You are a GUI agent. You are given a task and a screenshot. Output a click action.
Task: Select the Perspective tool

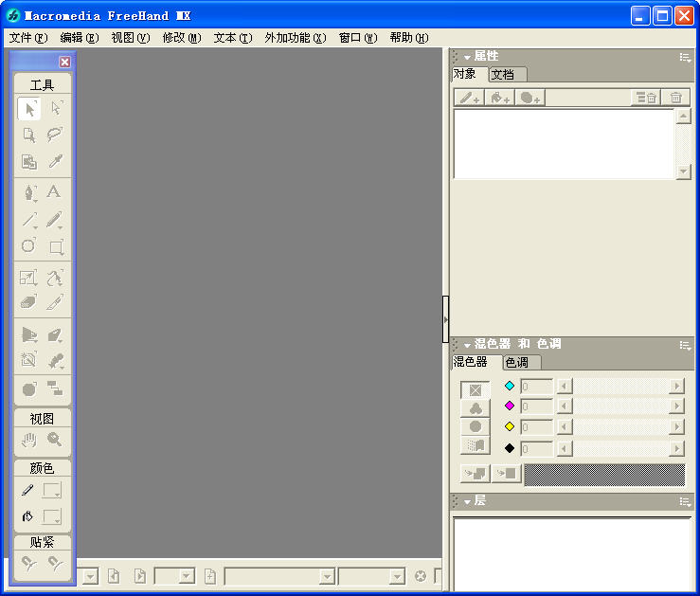(29, 334)
